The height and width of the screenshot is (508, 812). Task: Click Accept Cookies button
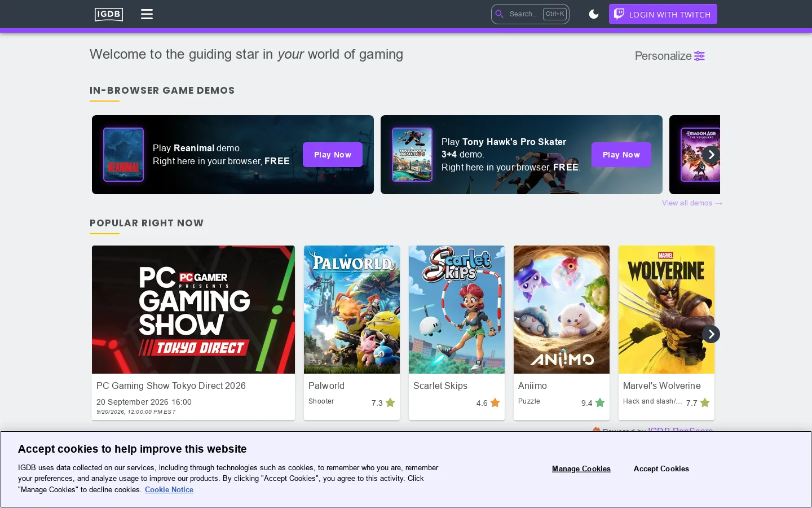[x=661, y=468]
